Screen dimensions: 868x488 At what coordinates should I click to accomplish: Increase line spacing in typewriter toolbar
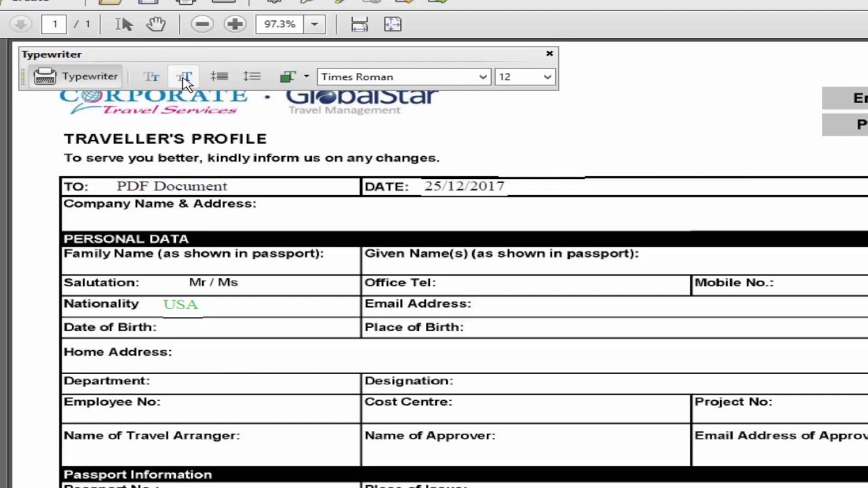(x=252, y=77)
